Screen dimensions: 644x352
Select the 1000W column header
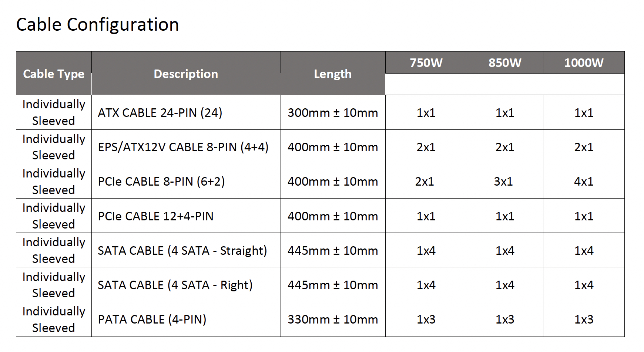coord(584,63)
